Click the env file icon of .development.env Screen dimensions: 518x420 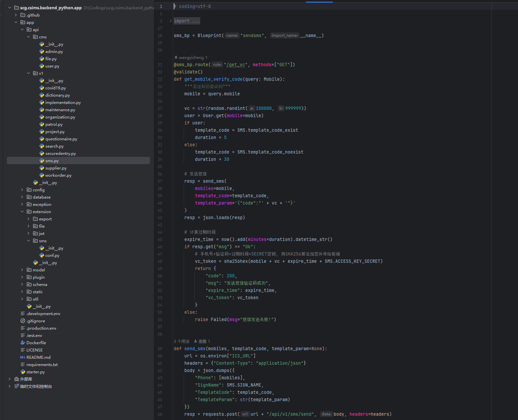[x=23, y=313]
